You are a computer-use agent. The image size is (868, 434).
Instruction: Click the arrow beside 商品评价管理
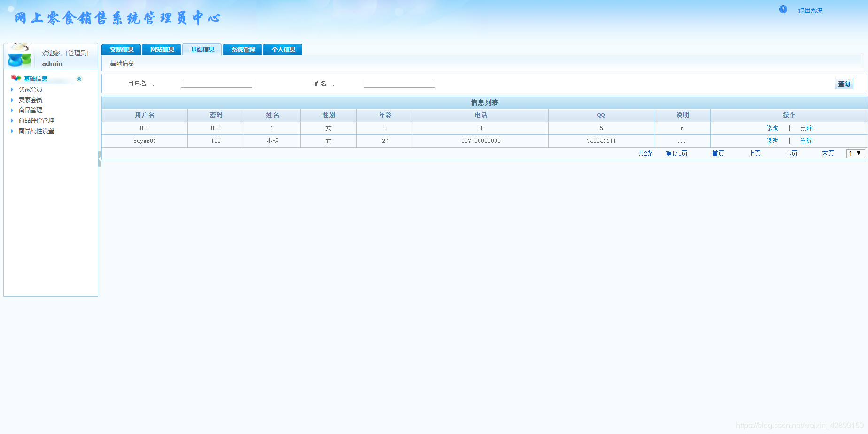click(x=12, y=120)
